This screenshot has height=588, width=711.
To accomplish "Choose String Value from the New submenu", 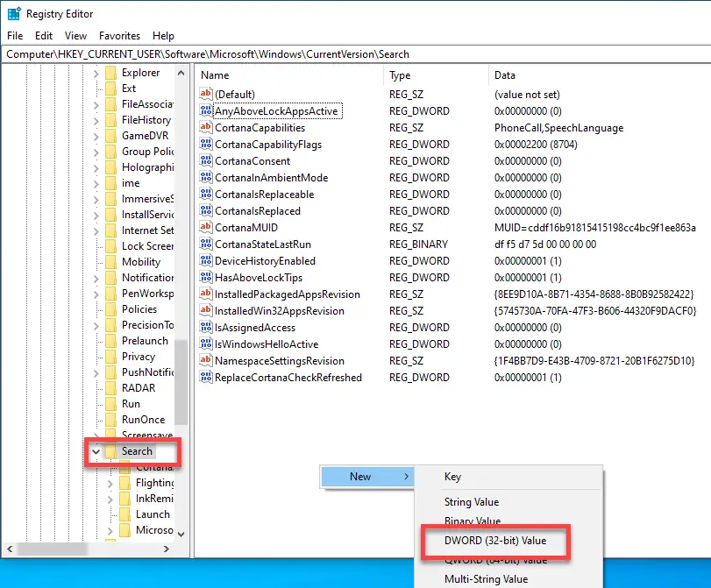I will pos(472,502).
